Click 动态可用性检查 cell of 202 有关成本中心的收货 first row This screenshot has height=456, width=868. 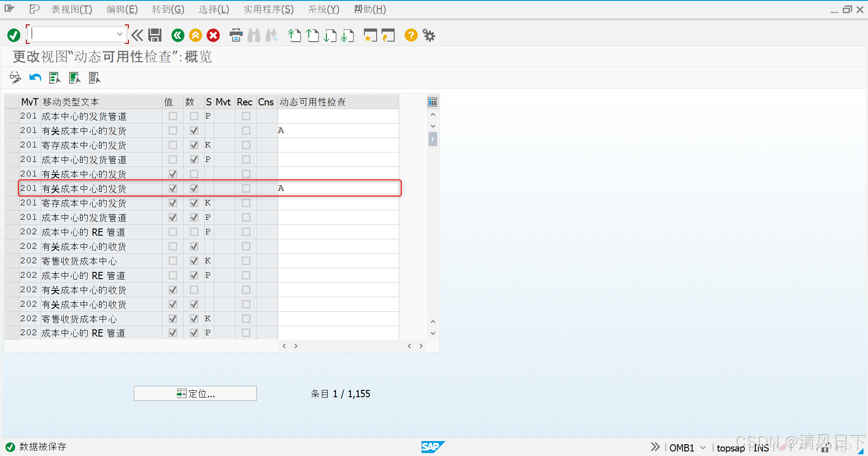click(338, 247)
